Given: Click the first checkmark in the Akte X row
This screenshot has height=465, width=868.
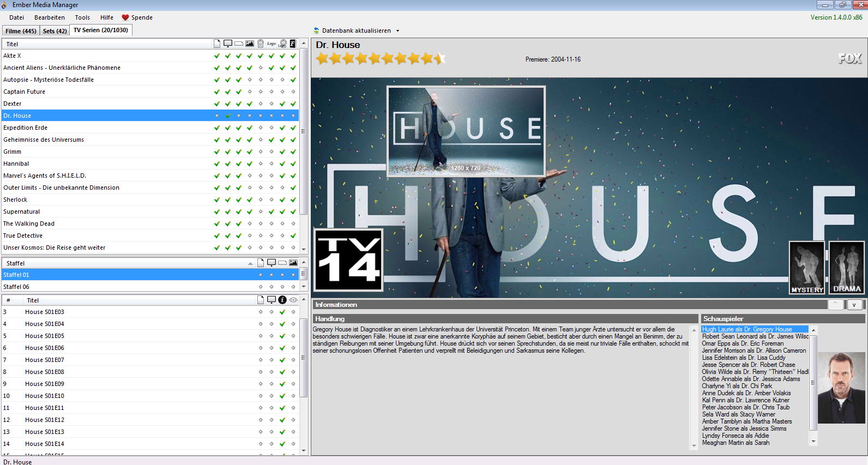Looking at the screenshot, I should [217, 56].
